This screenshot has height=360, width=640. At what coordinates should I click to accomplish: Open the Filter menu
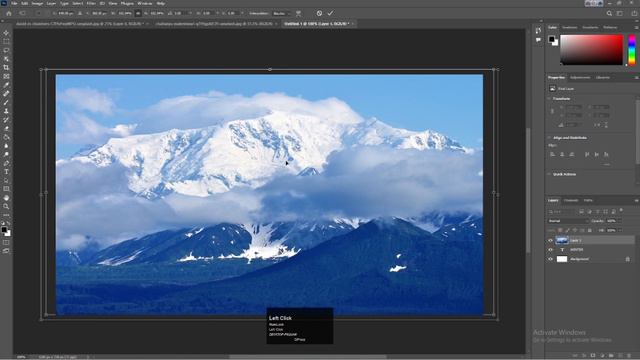91,3
